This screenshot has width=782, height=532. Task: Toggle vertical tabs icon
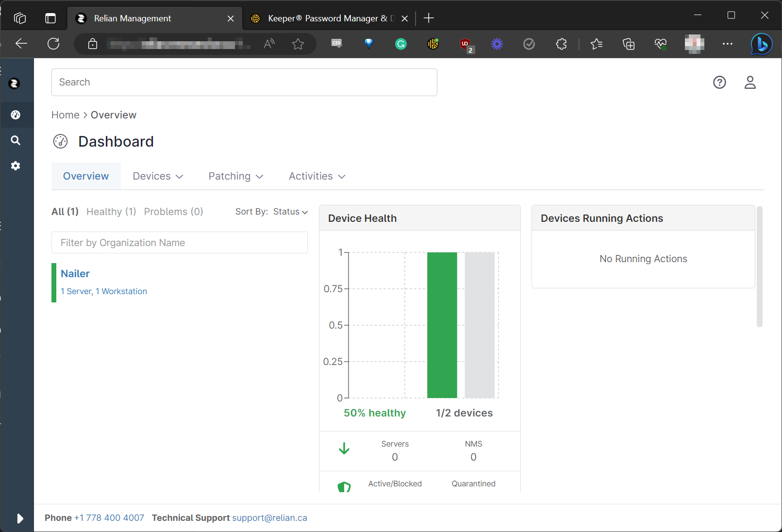(x=50, y=18)
